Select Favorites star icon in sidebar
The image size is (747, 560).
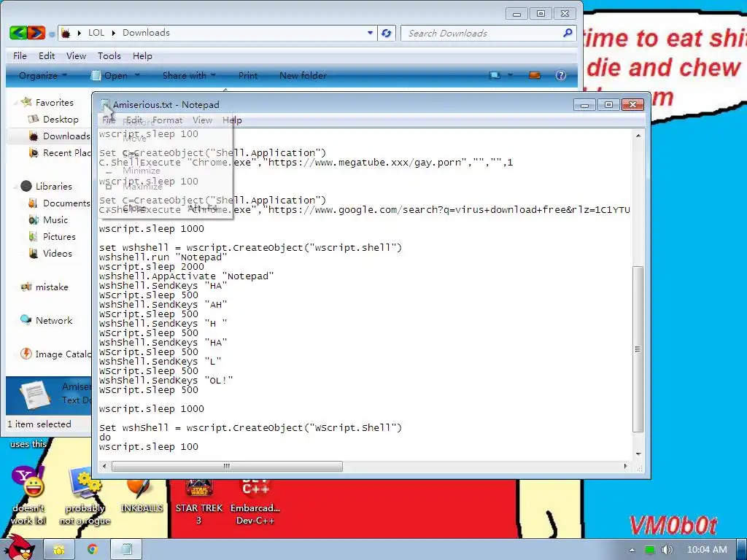[x=27, y=102]
